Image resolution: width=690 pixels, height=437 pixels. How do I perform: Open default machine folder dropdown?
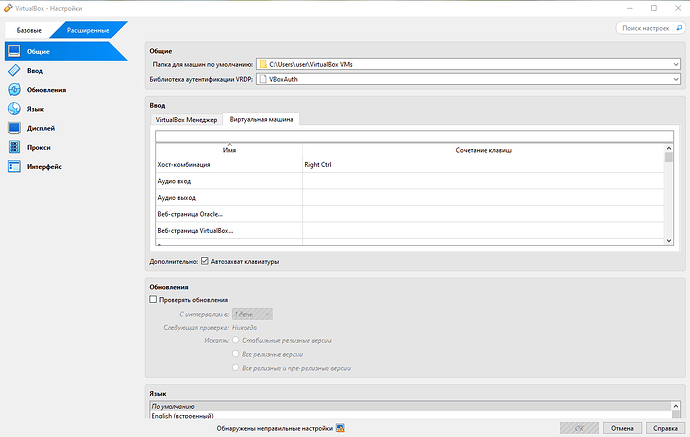click(x=676, y=64)
